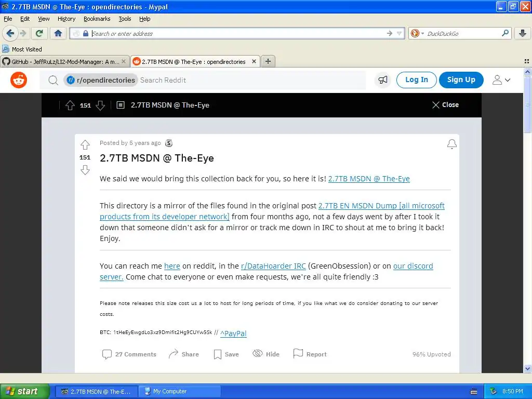Viewport: 532px width, 399px height.
Task: Open the File menu
Action: [x=8, y=19]
